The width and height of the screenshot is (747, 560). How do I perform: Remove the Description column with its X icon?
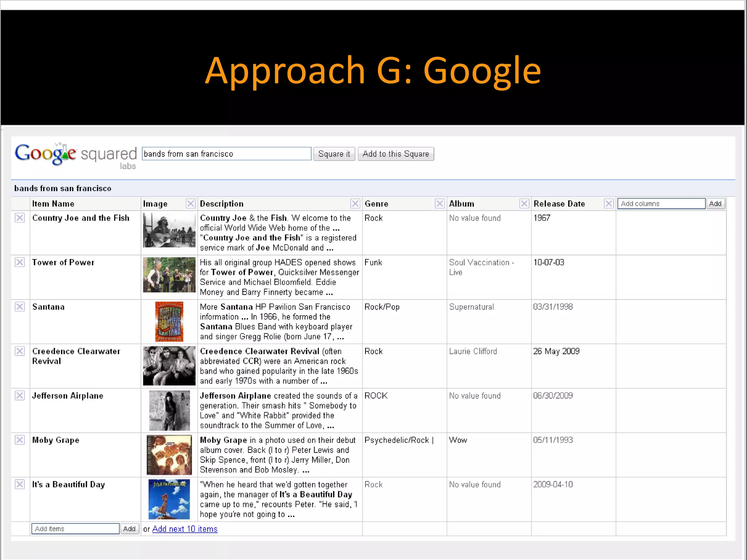click(x=355, y=204)
